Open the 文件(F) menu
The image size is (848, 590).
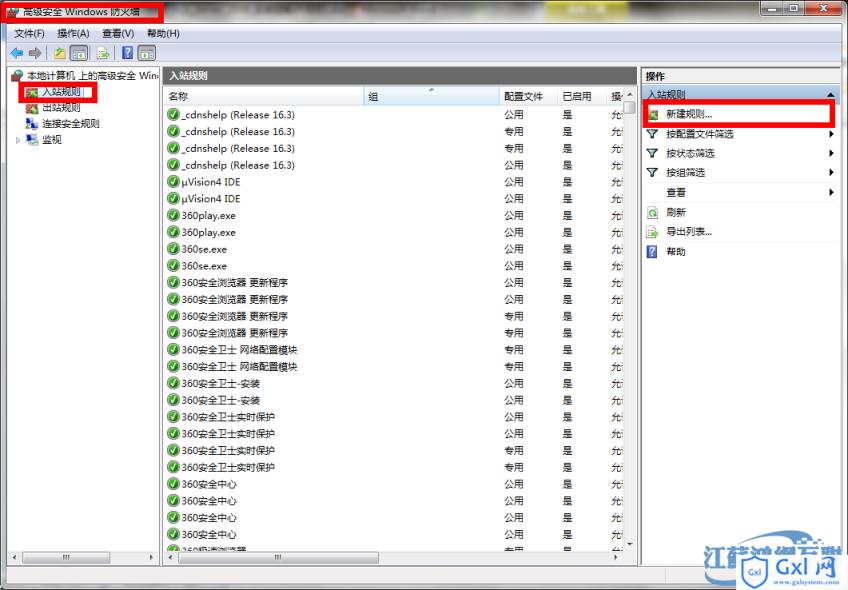pyautogui.click(x=29, y=34)
